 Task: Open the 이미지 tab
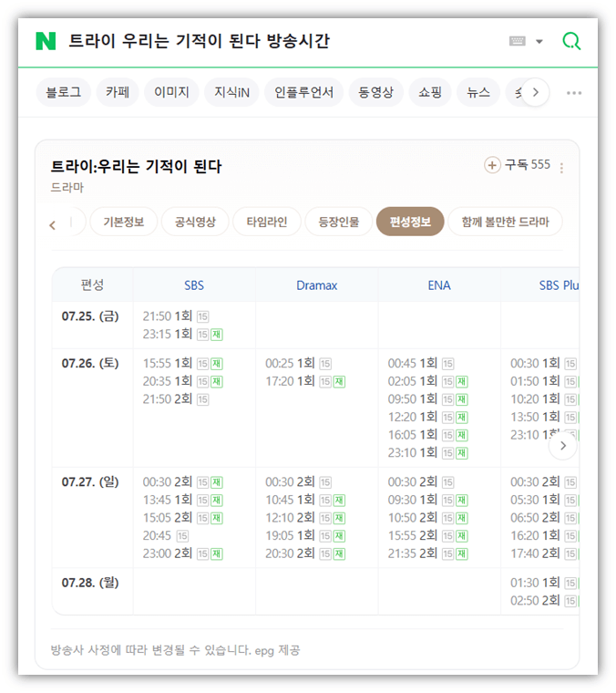[x=171, y=92]
